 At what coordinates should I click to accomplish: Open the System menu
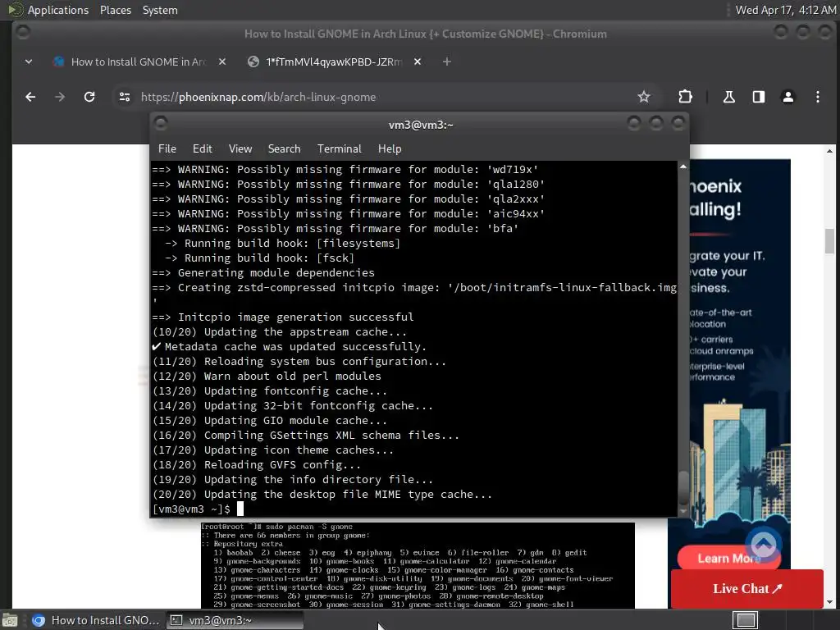pos(160,10)
